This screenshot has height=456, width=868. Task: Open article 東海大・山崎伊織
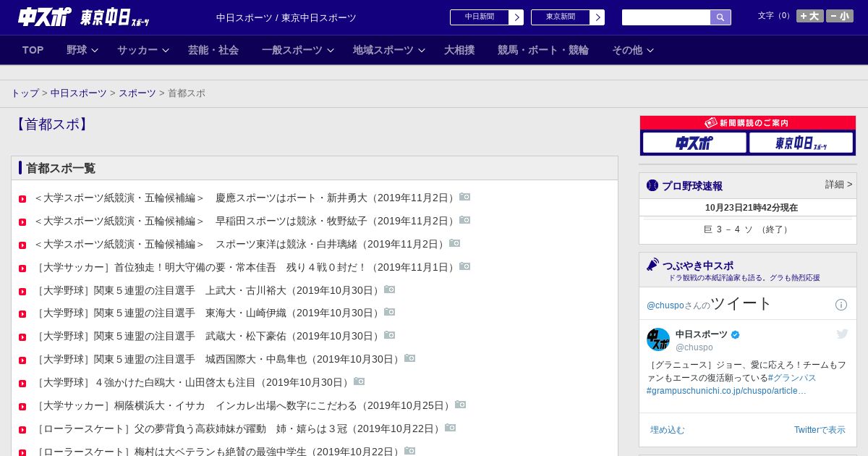208,313
